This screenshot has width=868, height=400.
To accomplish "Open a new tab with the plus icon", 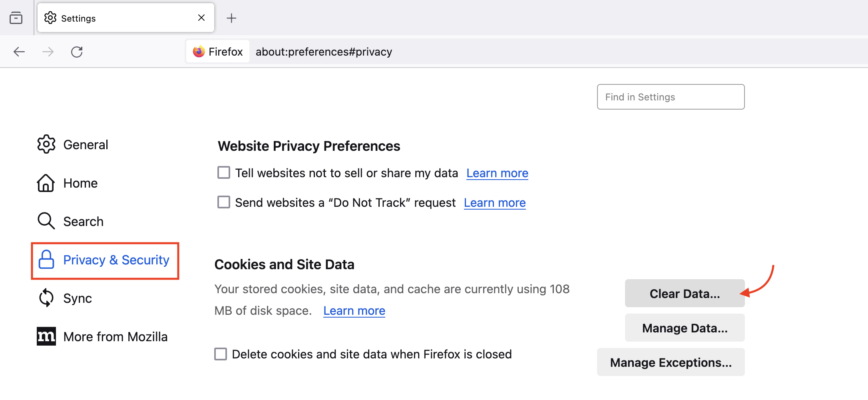I will (231, 18).
